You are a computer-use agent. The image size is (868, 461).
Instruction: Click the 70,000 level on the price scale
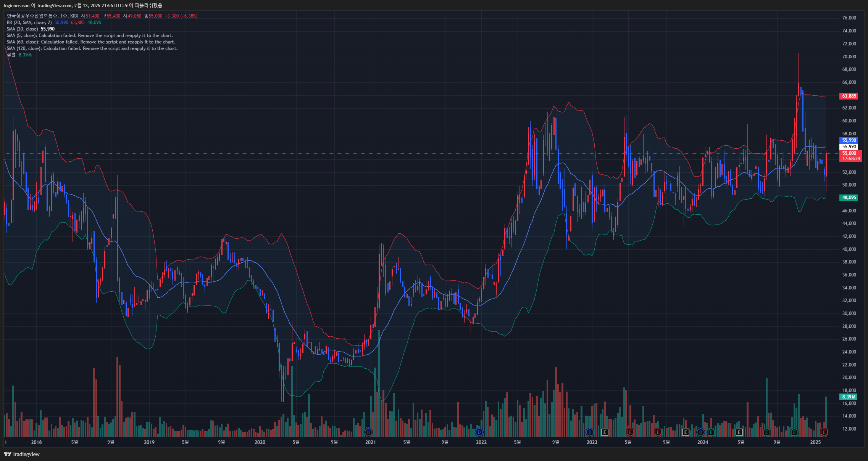tap(849, 57)
